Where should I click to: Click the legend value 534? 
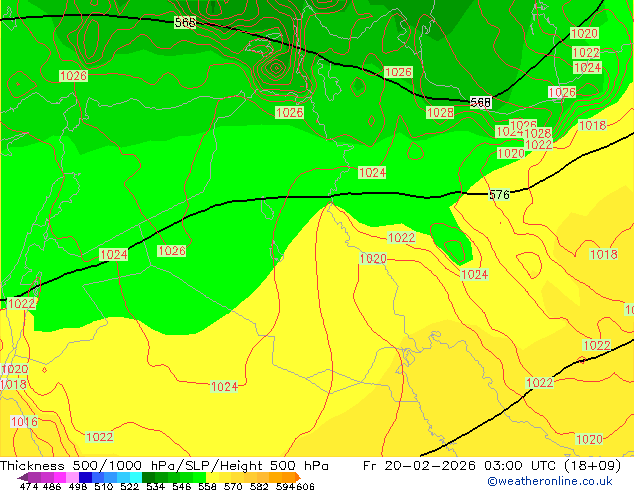155,486
